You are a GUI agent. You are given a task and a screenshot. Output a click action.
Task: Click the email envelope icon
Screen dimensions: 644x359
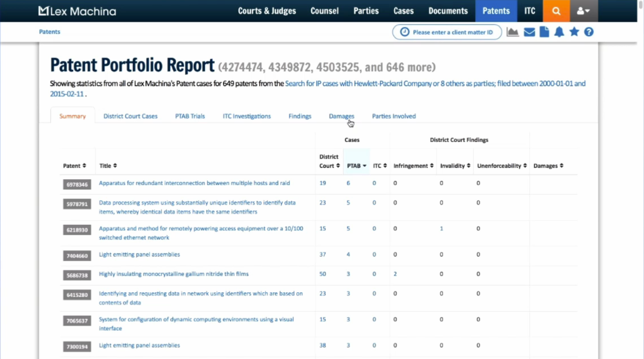tap(529, 32)
